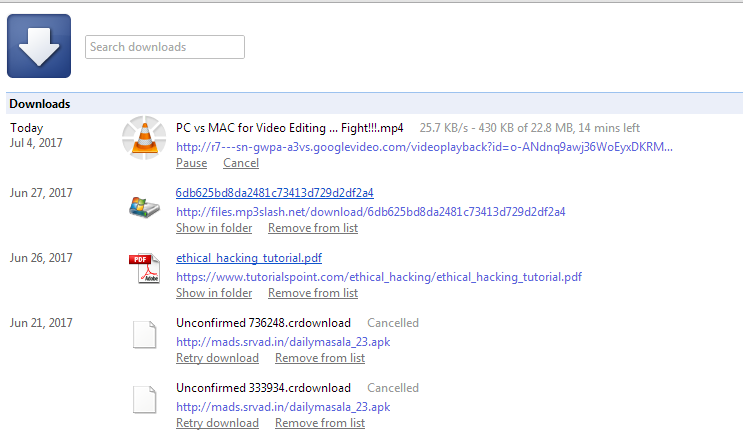This screenshot has width=743, height=439.
Task: Open ethical_hacking_tutorial.pdf file
Action: (x=249, y=258)
